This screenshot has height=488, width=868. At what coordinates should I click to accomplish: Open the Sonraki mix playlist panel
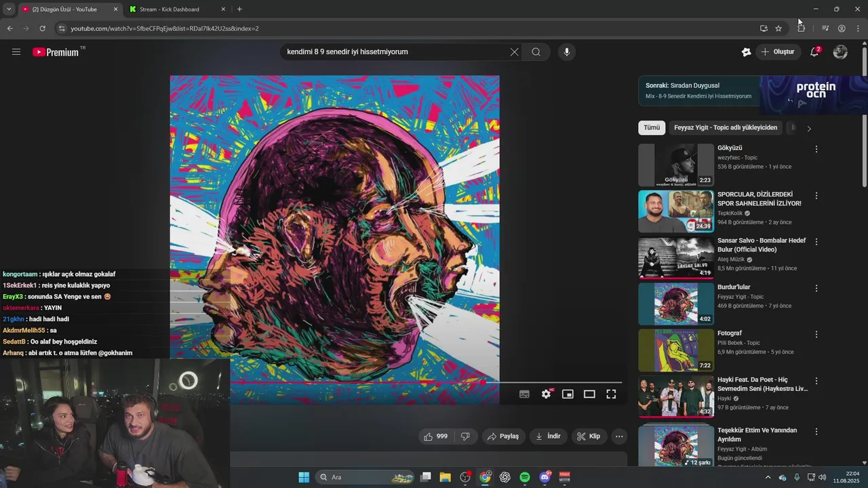click(x=698, y=91)
